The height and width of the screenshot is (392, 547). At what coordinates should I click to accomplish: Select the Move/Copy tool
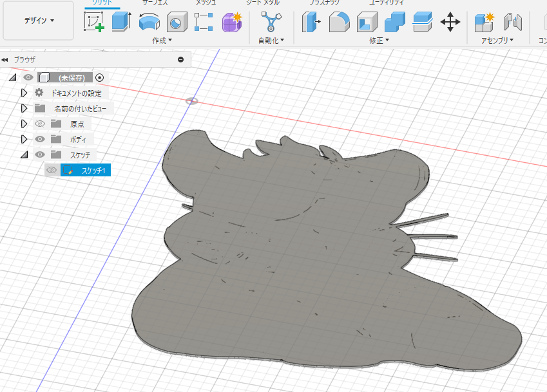450,22
